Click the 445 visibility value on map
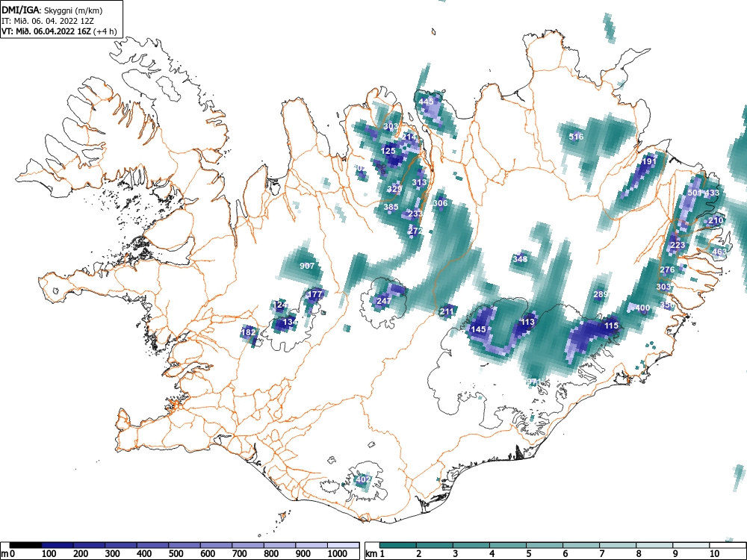Image resolution: width=747 pixels, height=560 pixels. pos(427,102)
